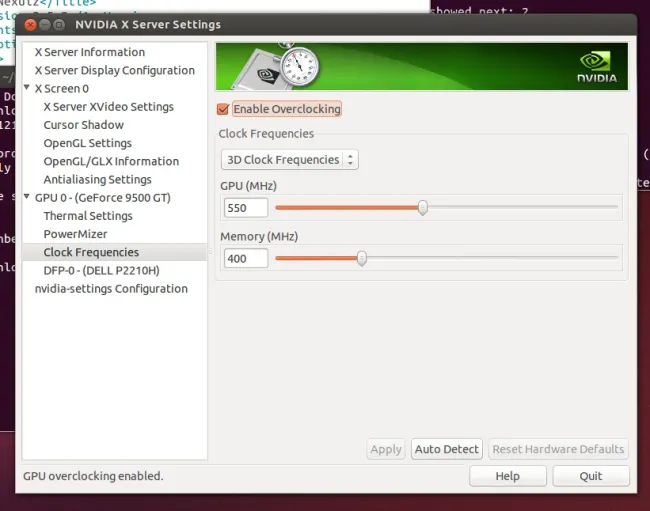
Task: Click the Memory clock slider handle
Action: [361, 258]
